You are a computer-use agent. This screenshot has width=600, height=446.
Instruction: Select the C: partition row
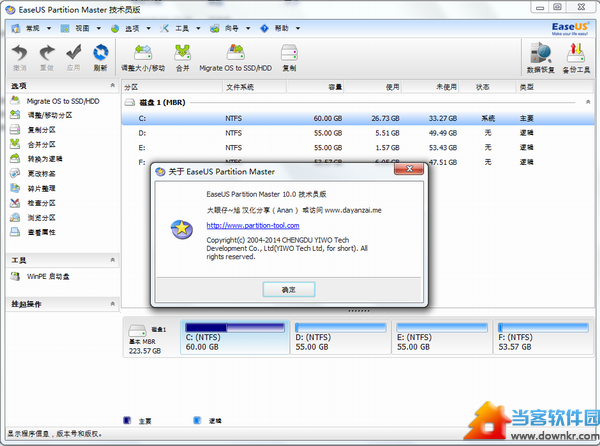[x=358, y=119]
